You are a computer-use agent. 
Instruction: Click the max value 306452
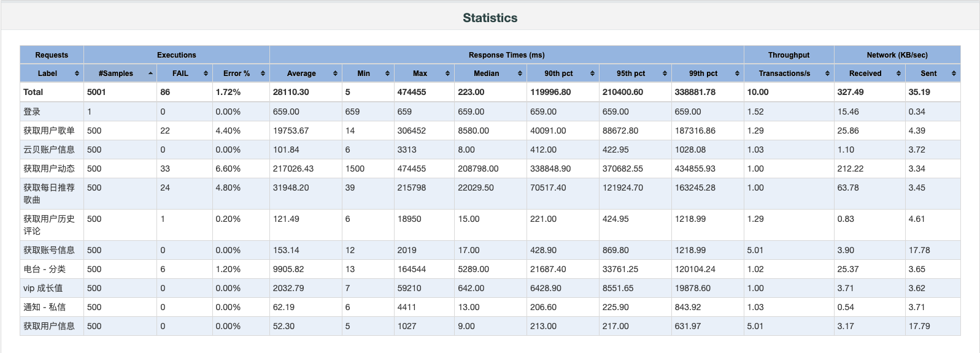pyautogui.click(x=412, y=131)
